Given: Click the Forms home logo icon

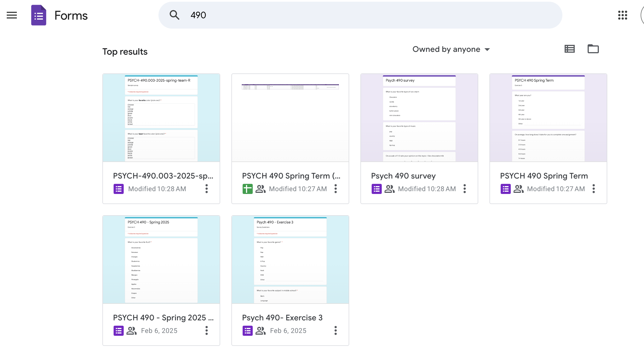Looking at the screenshot, I should pyautogui.click(x=39, y=15).
